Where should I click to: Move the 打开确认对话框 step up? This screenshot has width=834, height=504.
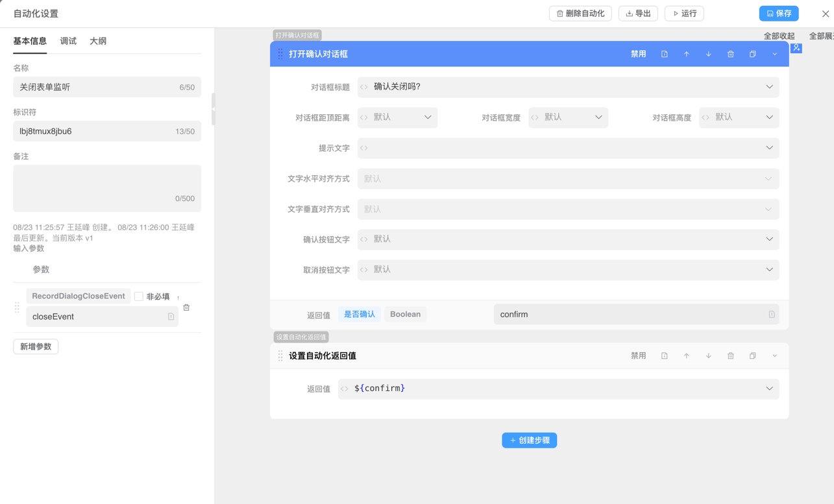687,54
